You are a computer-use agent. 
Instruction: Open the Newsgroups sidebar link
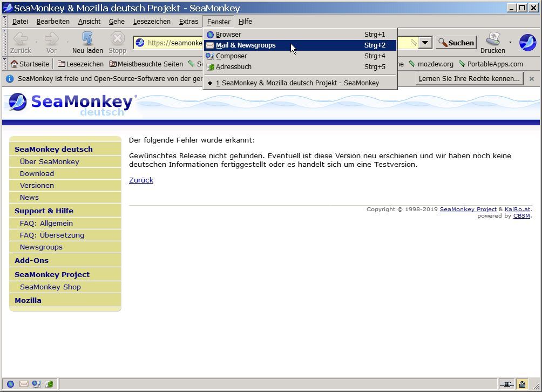pos(41,247)
